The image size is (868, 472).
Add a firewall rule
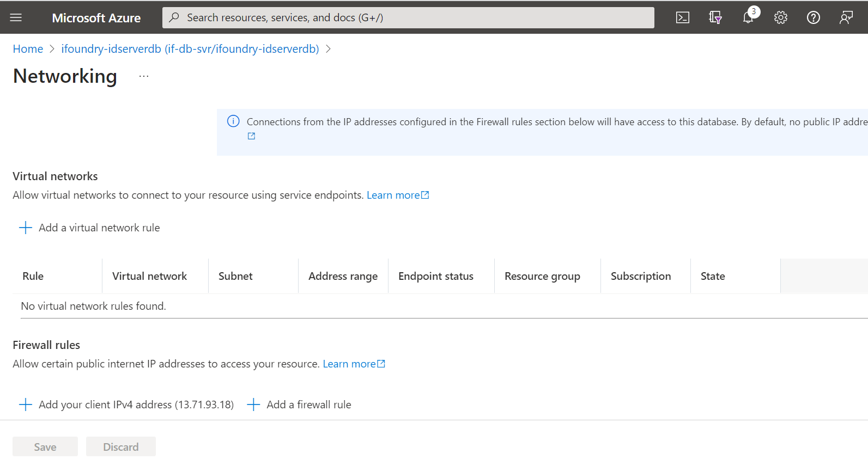tap(299, 404)
